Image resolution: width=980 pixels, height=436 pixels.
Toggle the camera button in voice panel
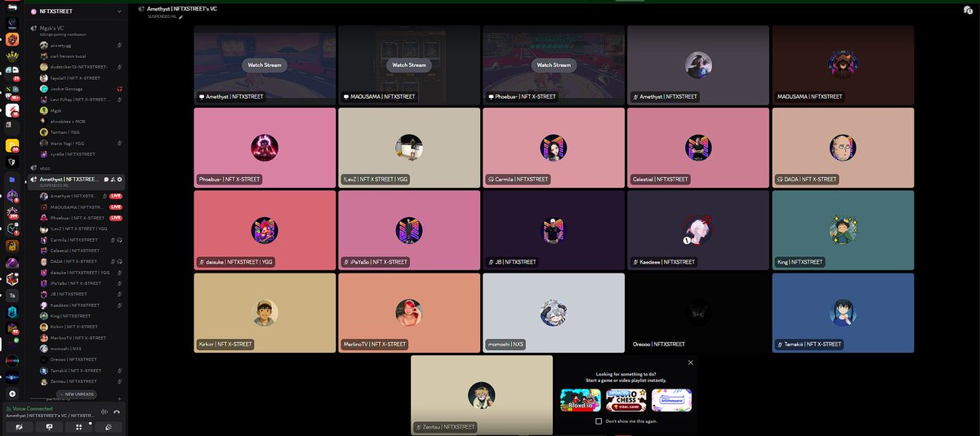[x=19, y=427]
